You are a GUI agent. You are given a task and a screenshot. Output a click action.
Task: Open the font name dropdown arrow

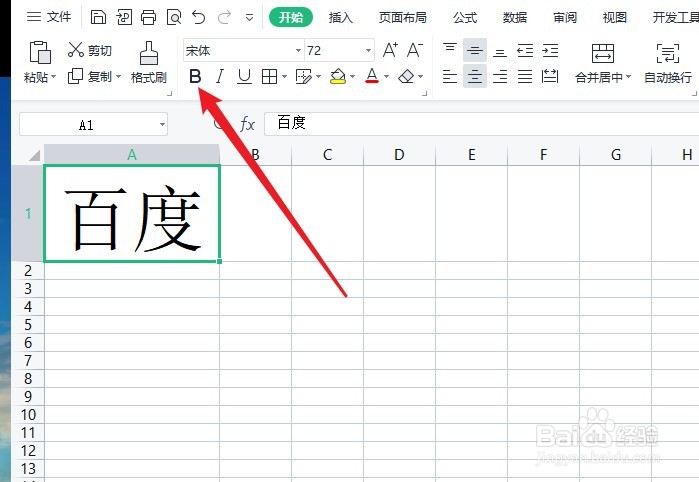click(x=298, y=50)
